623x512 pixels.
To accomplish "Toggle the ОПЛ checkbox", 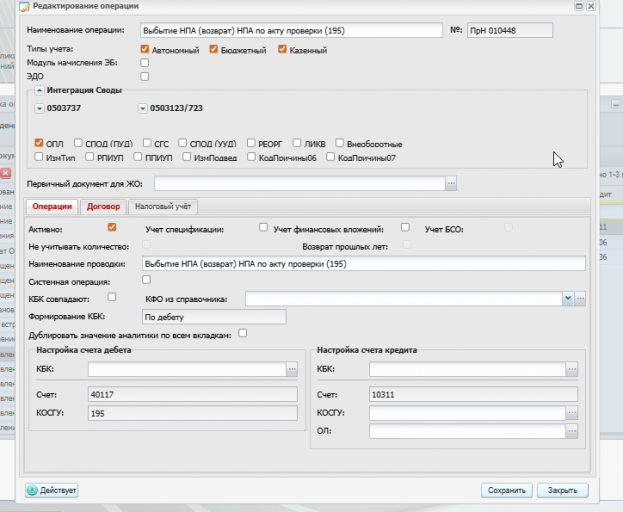I will click(x=39, y=143).
